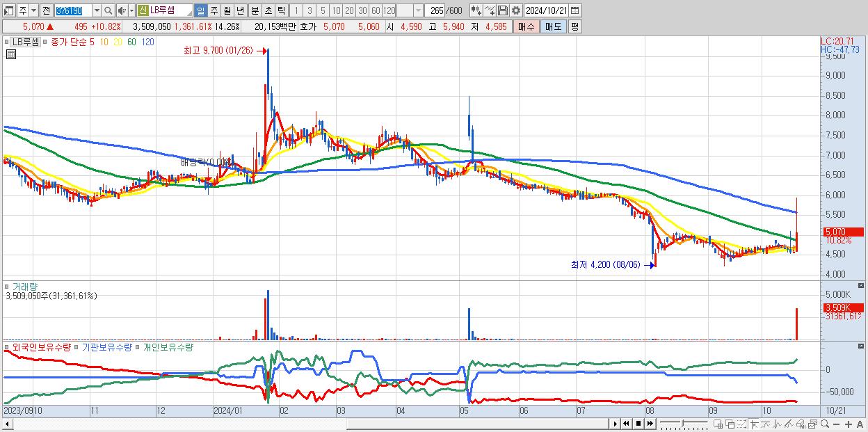Switch to yearly 년 chart period
This screenshot has width=868, height=432.
[x=240, y=10]
